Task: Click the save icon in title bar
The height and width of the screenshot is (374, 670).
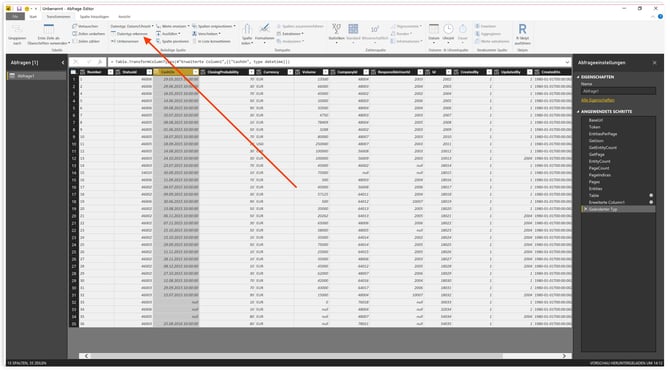Action: (19, 9)
